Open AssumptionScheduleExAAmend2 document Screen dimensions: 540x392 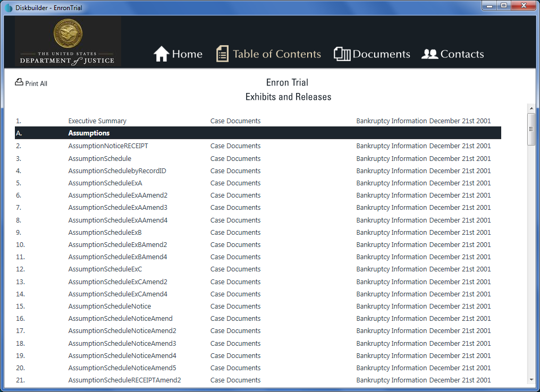[118, 195]
